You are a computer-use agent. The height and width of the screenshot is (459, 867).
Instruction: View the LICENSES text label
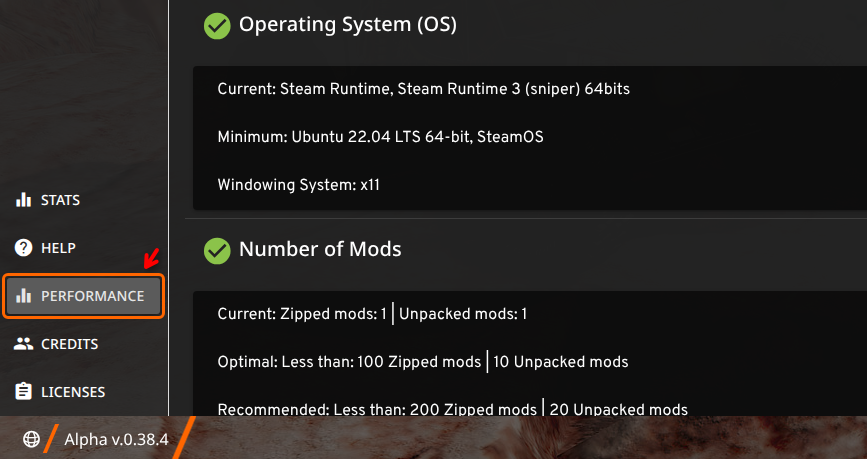(73, 392)
